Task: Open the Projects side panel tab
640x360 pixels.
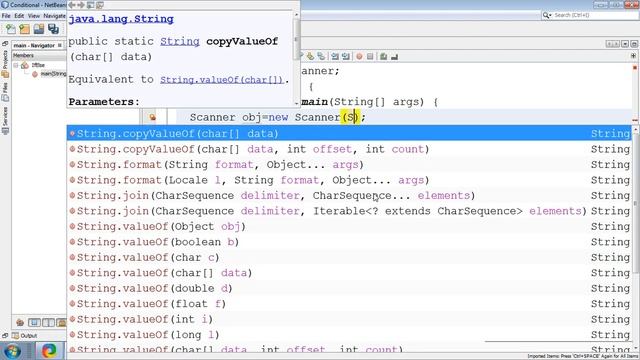Action: [5, 64]
